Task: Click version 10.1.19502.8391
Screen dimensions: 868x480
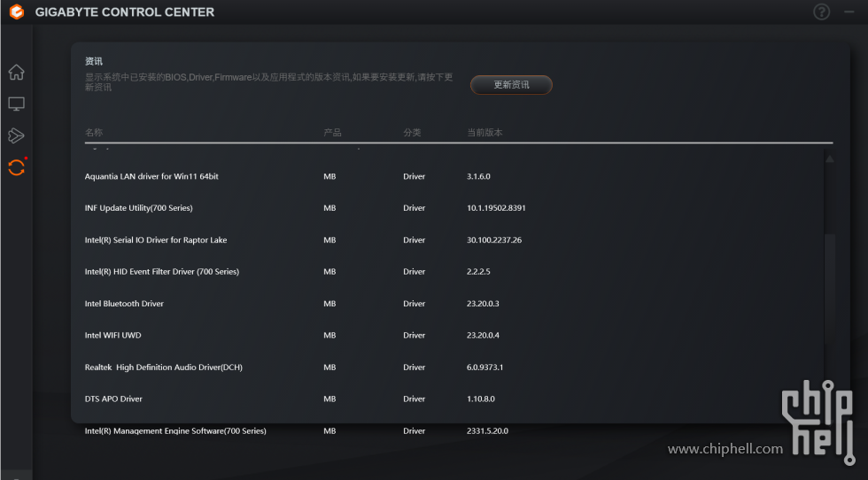Action: (496, 207)
